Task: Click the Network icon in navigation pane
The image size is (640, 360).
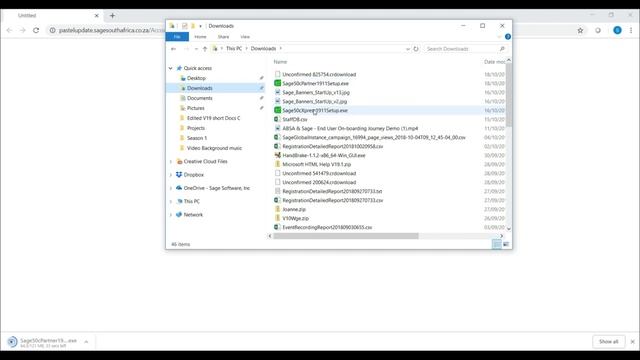Action: pyautogui.click(x=179, y=215)
